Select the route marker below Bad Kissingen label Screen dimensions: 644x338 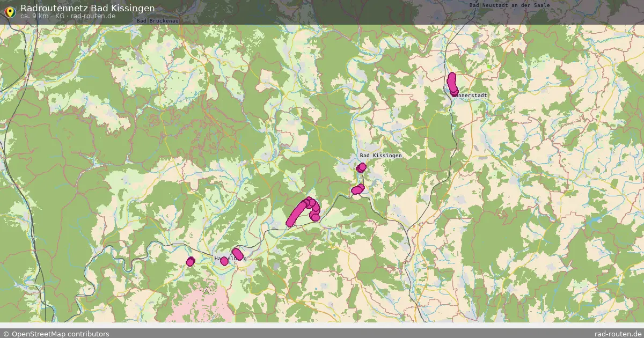click(361, 167)
